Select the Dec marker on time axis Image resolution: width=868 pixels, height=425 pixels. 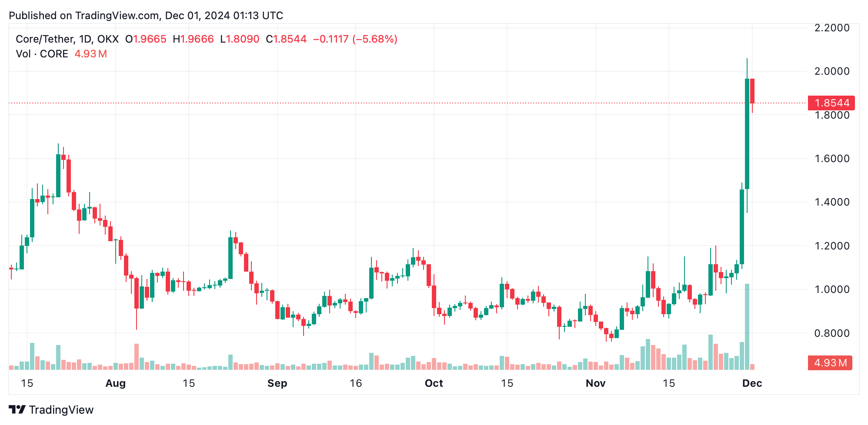[752, 383]
